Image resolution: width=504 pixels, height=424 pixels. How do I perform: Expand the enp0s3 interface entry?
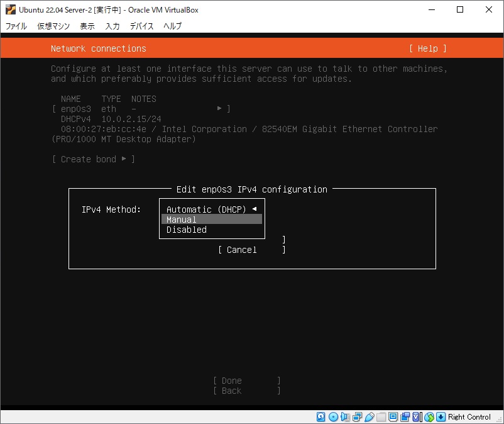[141, 109]
